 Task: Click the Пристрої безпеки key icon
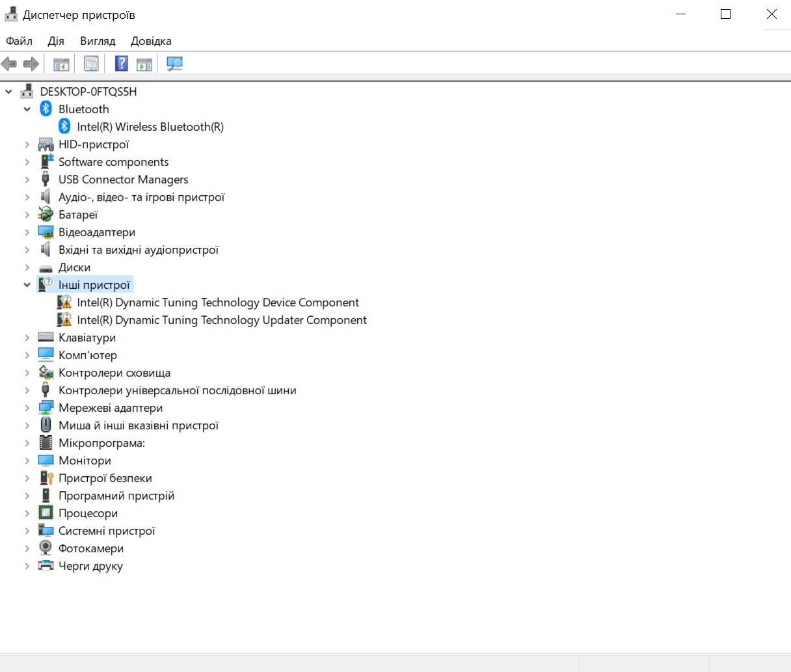(46, 477)
